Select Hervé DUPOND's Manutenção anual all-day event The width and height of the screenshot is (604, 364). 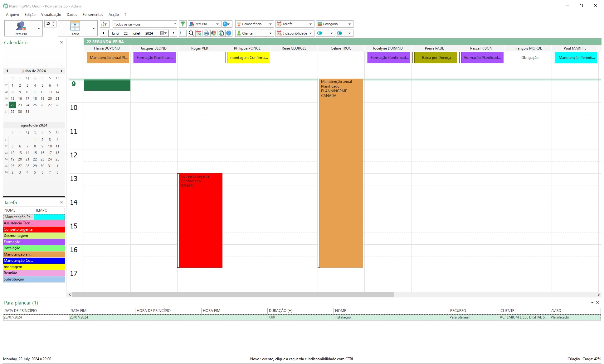tap(107, 58)
